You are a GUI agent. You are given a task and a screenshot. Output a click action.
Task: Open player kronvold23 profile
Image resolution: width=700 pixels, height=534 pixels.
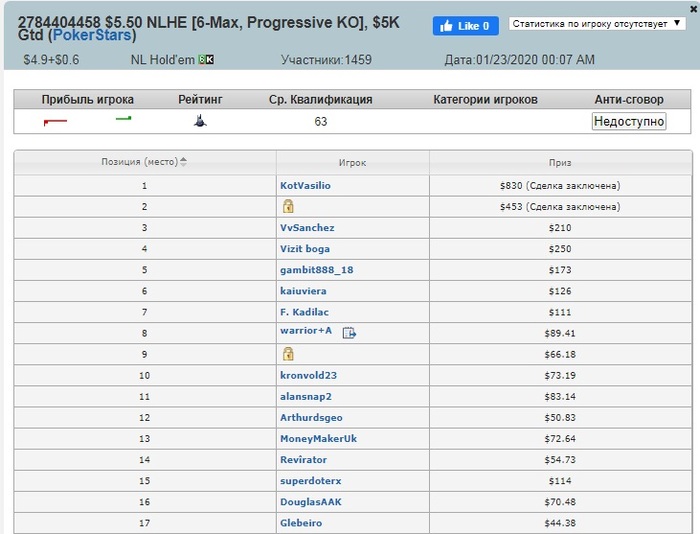pyautogui.click(x=308, y=375)
